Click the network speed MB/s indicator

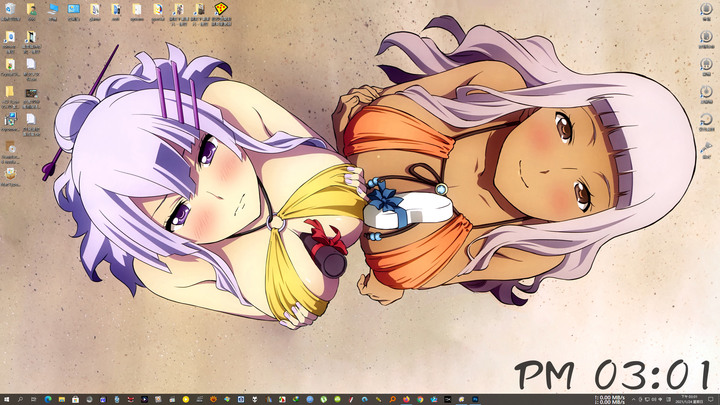[x=610, y=399]
